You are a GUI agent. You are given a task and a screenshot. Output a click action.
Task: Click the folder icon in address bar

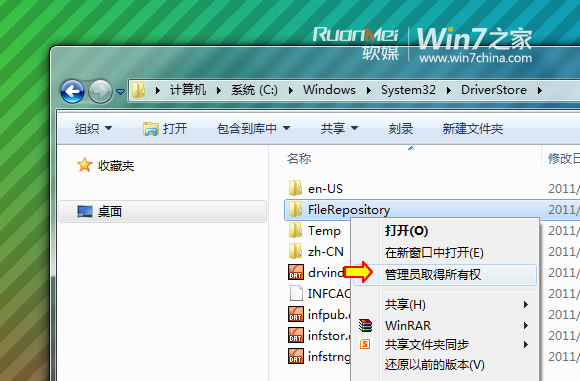(139, 90)
